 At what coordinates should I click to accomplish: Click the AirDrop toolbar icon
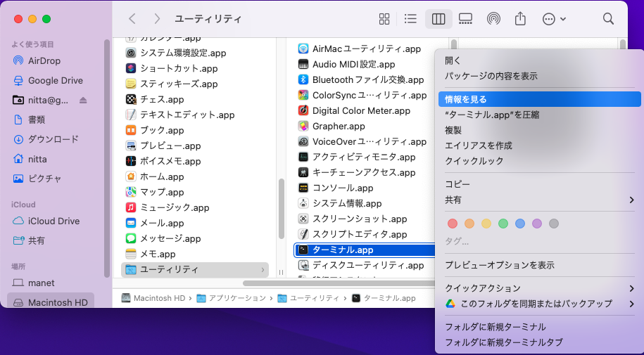493,19
